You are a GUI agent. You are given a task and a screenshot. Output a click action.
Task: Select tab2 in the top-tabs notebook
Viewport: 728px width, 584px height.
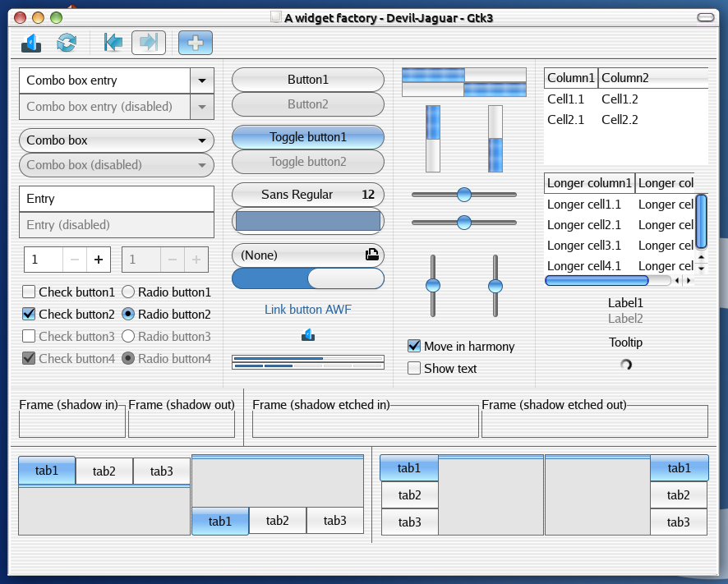pyautogui.click(x=104, y=471)
